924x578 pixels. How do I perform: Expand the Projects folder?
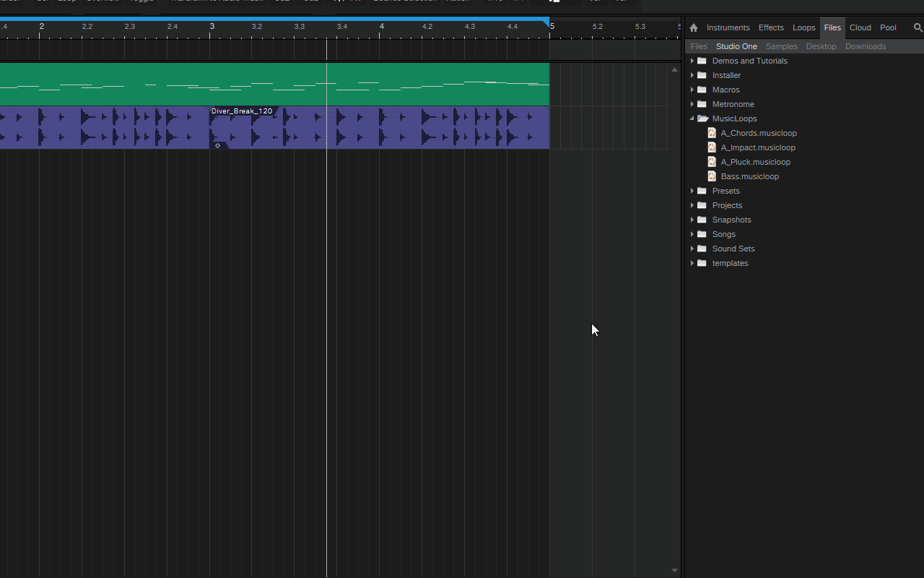692,205
